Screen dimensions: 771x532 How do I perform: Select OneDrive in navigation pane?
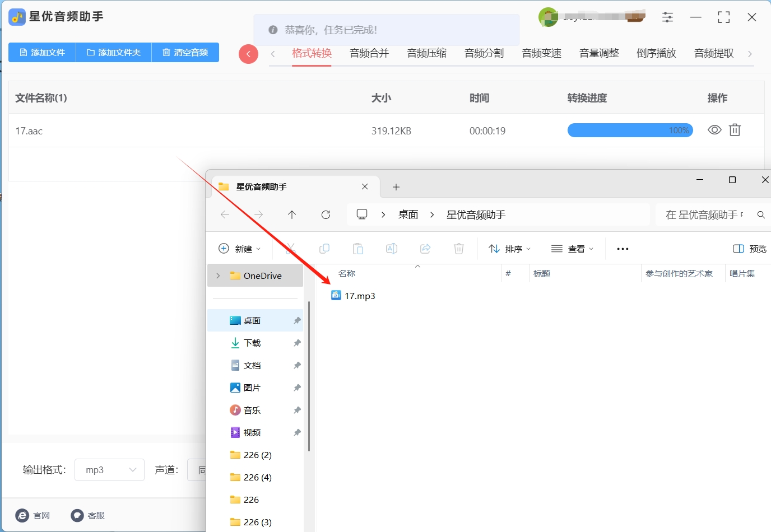click(x=256, y=276)
